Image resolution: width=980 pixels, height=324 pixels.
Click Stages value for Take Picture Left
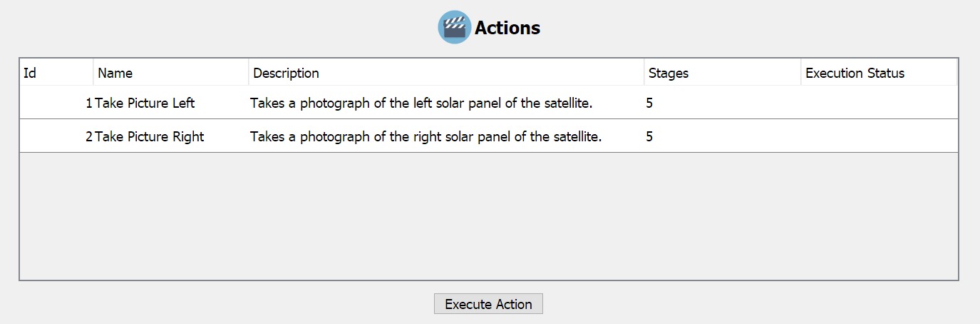click(x=649, y=103)
